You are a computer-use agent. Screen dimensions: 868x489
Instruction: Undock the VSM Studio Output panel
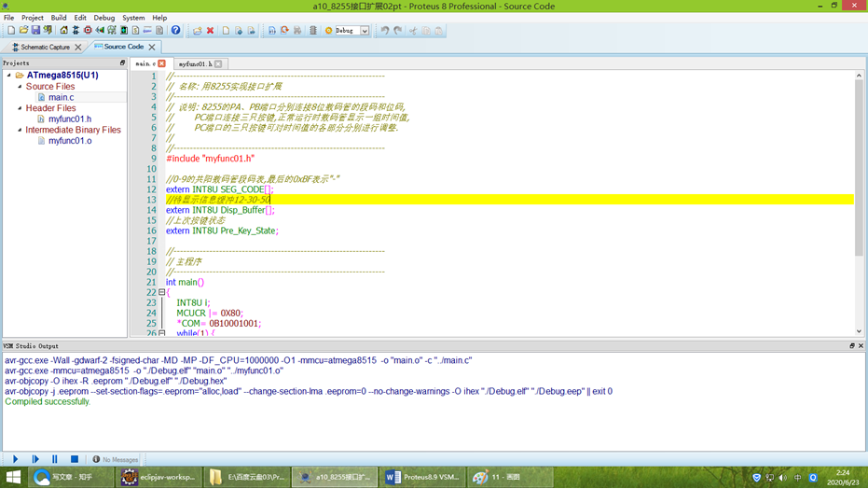point(852,345)
